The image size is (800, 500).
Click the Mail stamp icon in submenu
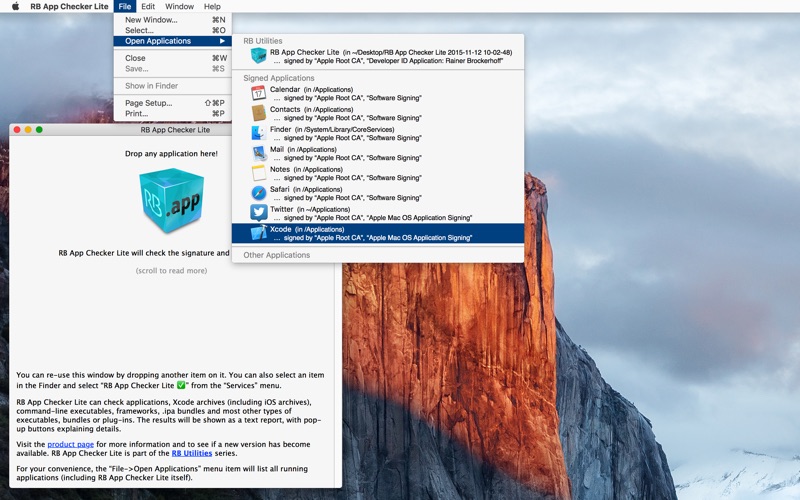[x=258, y=153]
